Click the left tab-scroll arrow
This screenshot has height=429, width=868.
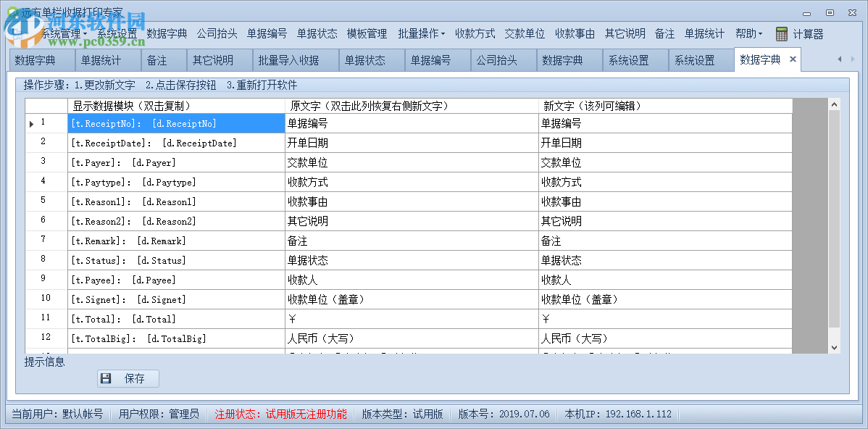pyautogui.click(x=838, y=60)
